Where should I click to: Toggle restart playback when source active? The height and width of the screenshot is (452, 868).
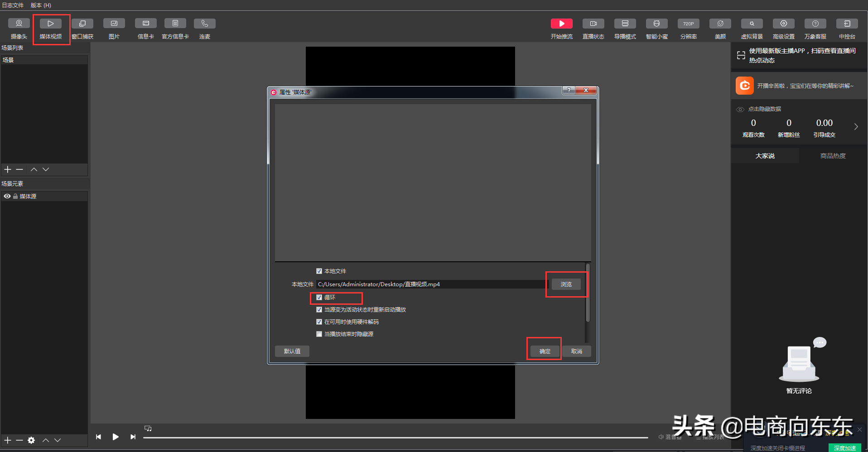coord(319,309)
